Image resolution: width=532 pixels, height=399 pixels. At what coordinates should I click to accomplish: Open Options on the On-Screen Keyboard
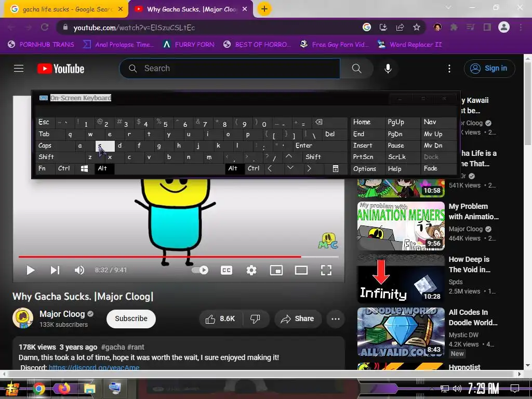[367, 169]
